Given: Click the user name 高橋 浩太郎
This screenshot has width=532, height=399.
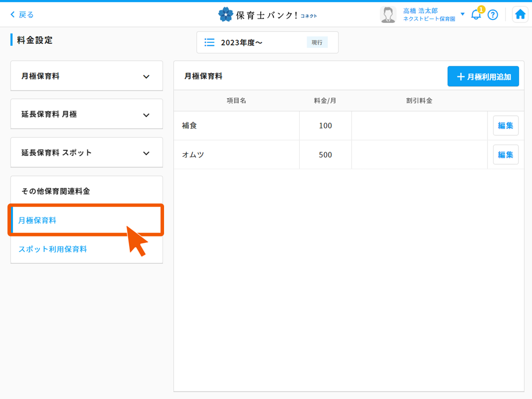Looking at the screenshot, I should click(420, 10).
